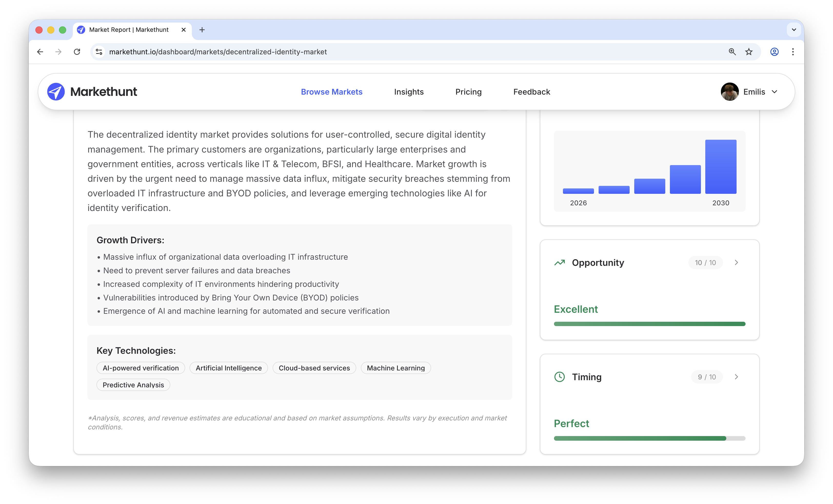Click the Markethunt paper plane logo

click(x=56, y=91)
